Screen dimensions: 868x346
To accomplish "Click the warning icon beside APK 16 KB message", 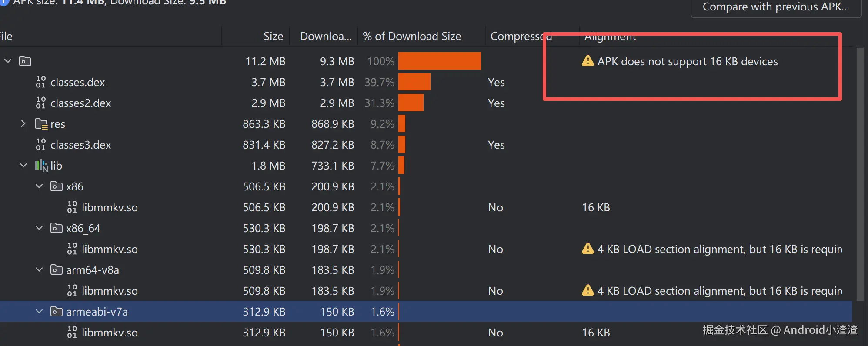I will (588, 61).
